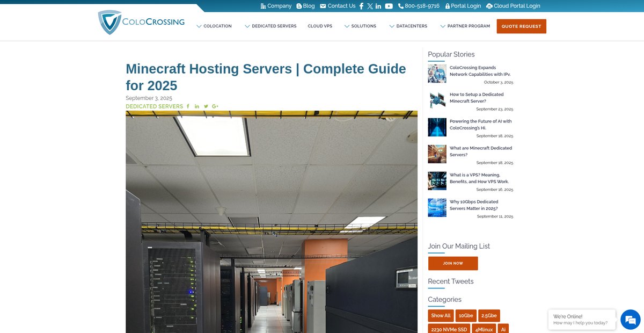Expand the Colocation menu
This screenshot has height=333, width=644.
click(214, 26)
